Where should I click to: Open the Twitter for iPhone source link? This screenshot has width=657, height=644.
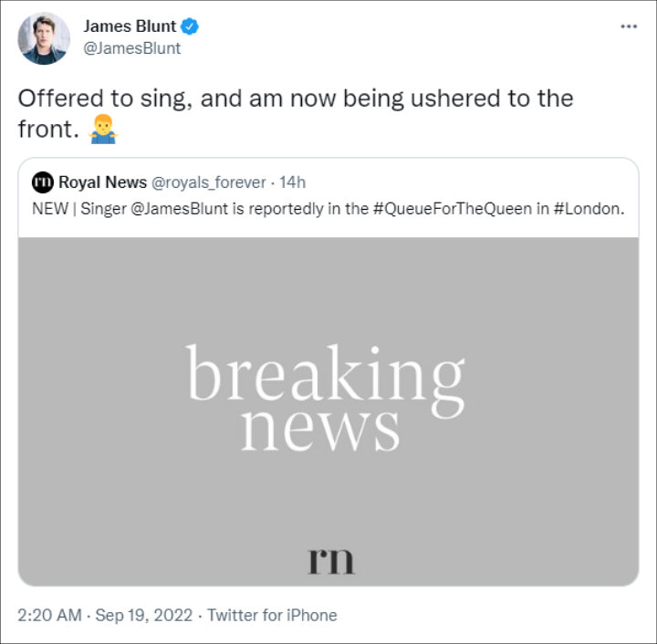(x=272, y=615)
